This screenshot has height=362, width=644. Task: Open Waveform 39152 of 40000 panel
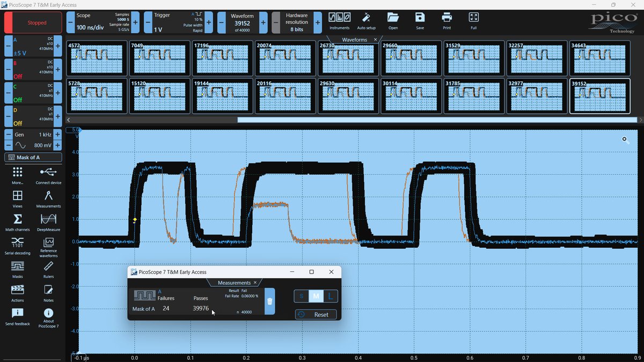click(243, 23)
